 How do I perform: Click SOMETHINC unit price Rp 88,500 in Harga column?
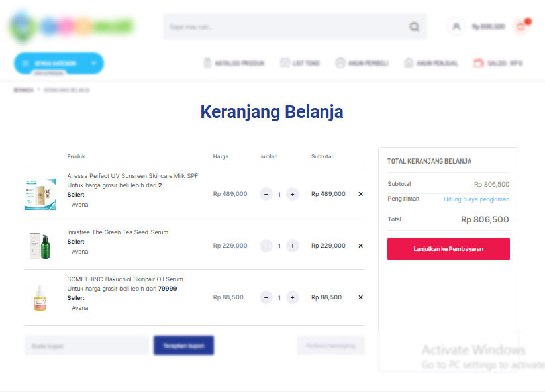point(228,297)
